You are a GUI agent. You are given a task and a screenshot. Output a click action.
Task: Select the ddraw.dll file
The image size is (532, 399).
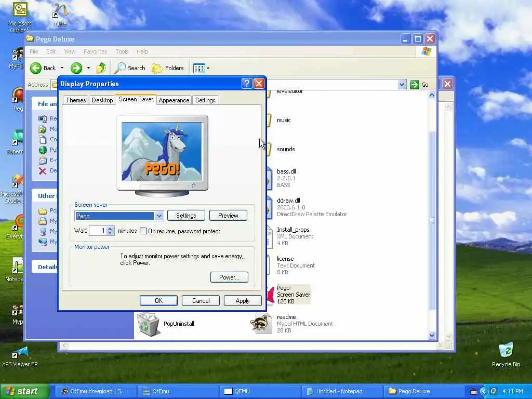[x=312, y=207]
